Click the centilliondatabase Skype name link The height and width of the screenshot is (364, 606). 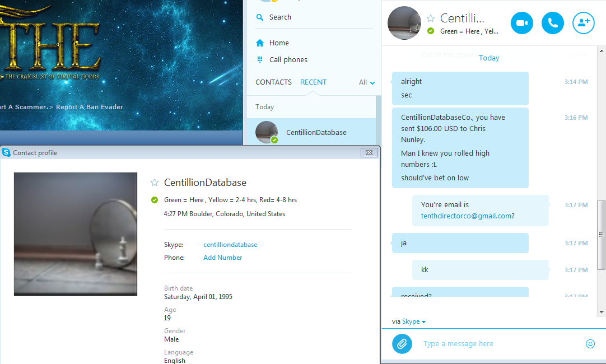tap(230, 245)
